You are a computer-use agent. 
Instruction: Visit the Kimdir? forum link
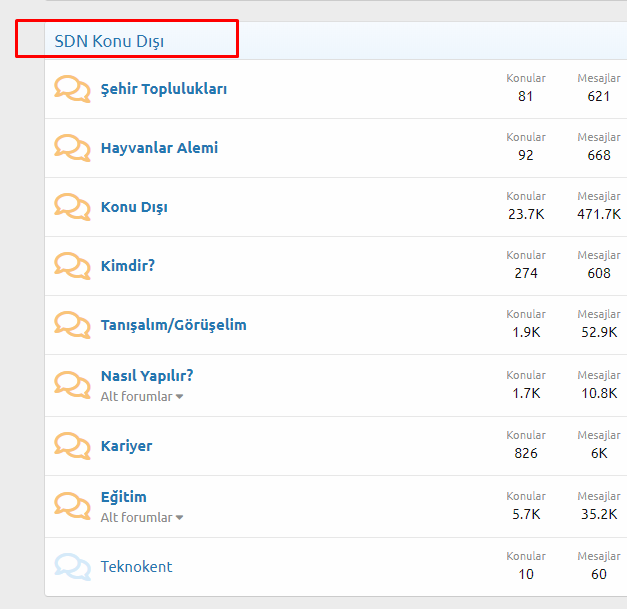(128, 266)
